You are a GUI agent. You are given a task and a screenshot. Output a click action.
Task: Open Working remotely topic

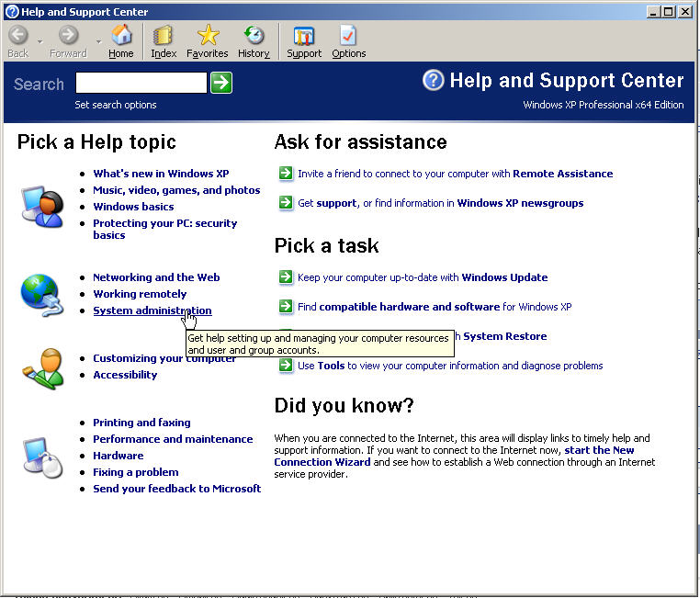[x=140, y=294]
